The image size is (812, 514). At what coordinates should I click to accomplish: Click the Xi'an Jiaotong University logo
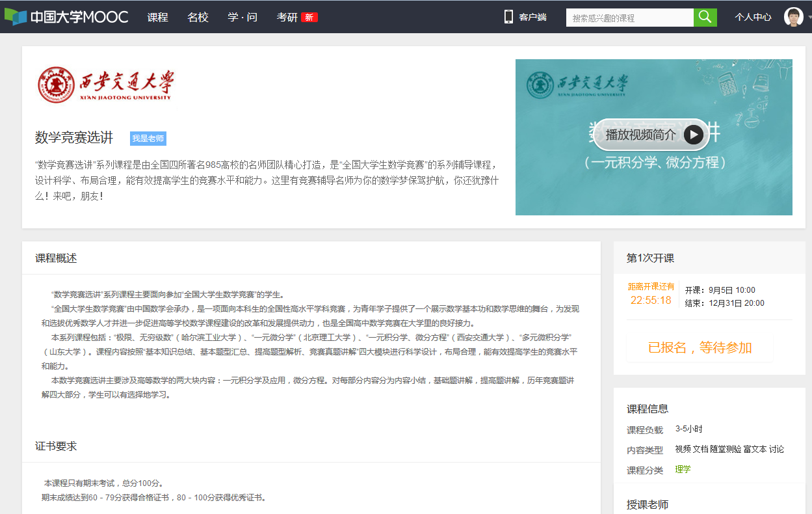click(106, 84)
